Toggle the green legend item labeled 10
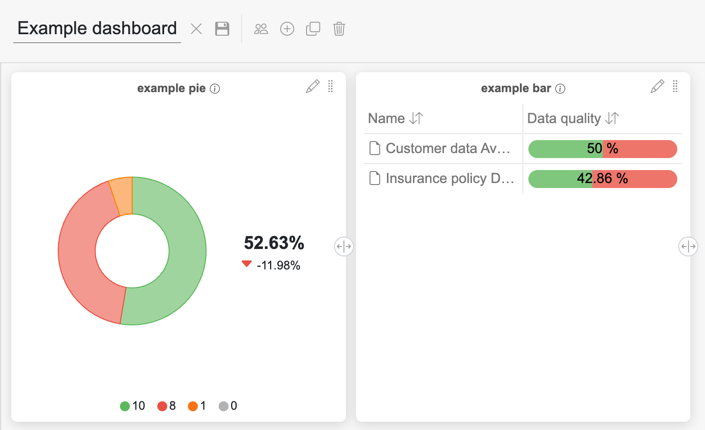Viewport: 705px width, 430px height. tap(132, 406)
